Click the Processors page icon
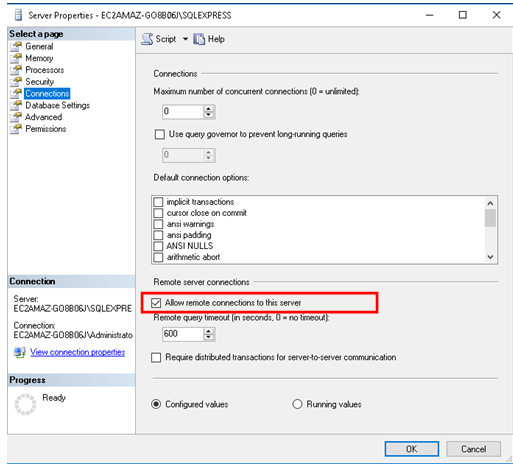The height and width of the screenshot is (464, 513). coord(16,70)
